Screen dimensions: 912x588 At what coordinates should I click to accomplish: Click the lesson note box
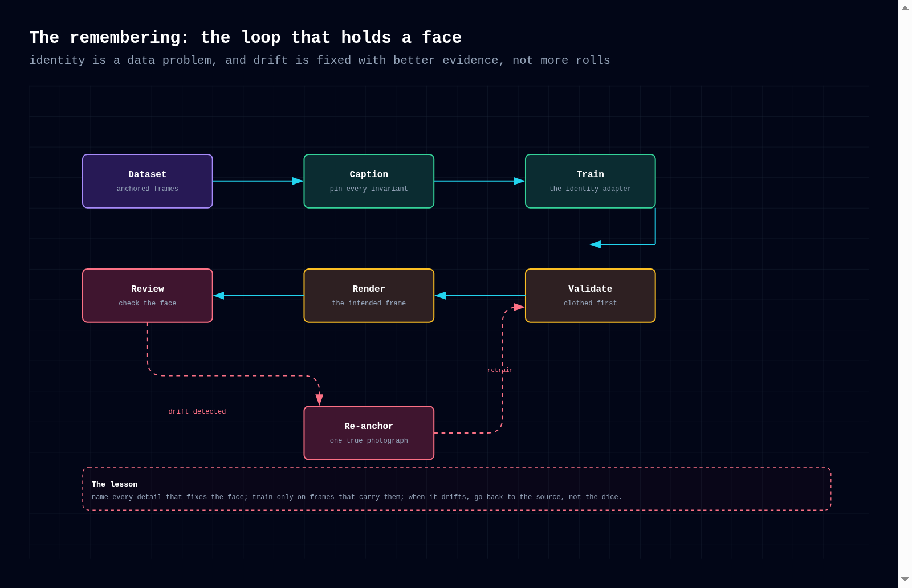(x=457, y=489)
